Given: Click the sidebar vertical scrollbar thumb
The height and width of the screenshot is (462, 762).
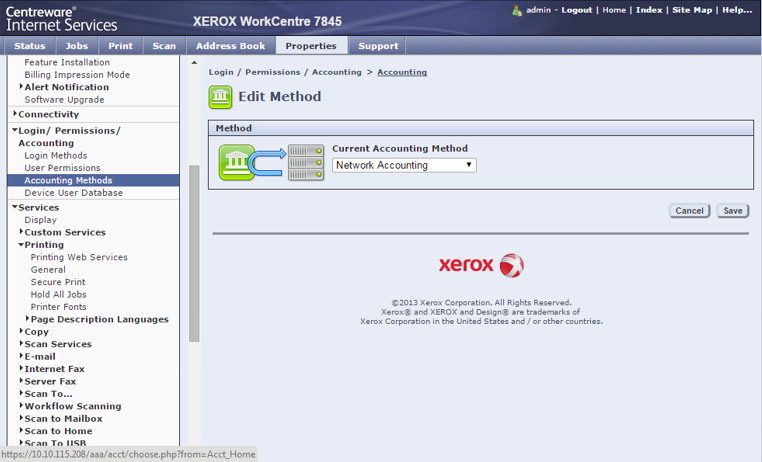Looking at the screenshot, I should [194, 250].
